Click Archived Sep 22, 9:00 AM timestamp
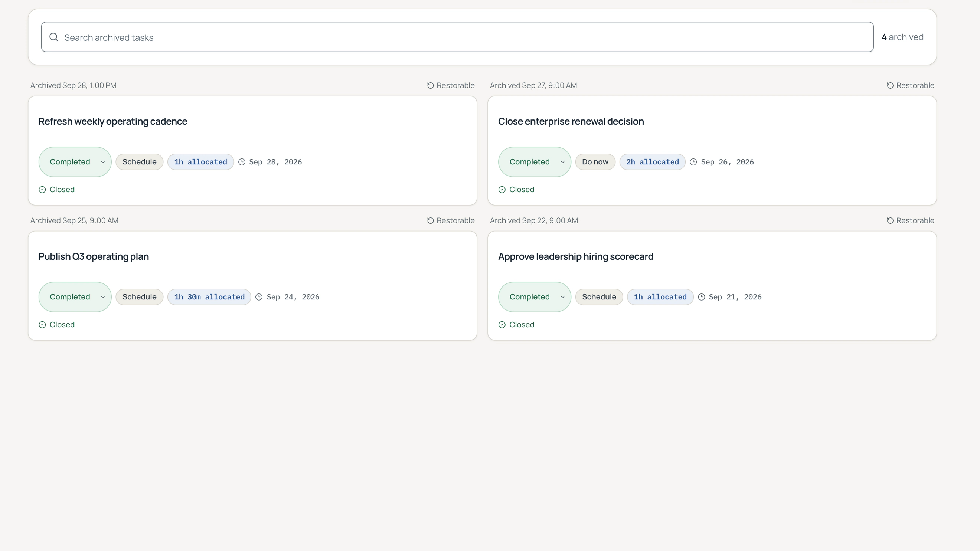 534,220
